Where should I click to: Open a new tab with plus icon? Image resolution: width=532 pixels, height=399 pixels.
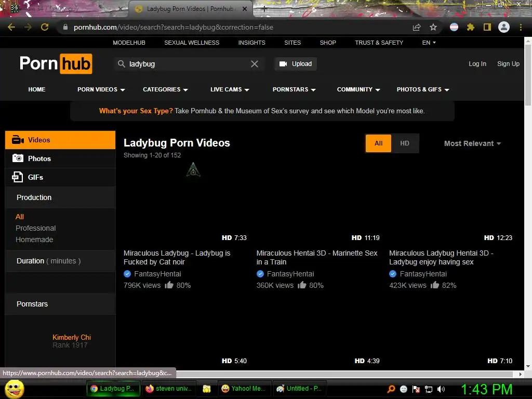[x=264, y=9]
